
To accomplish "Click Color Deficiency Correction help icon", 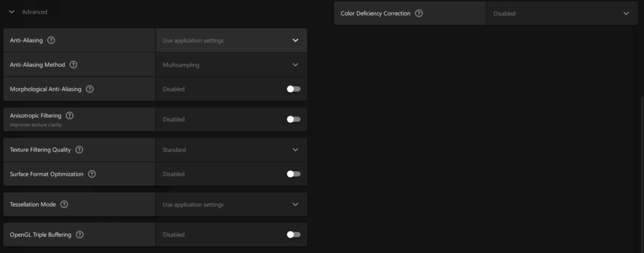I will click(419, 13).
